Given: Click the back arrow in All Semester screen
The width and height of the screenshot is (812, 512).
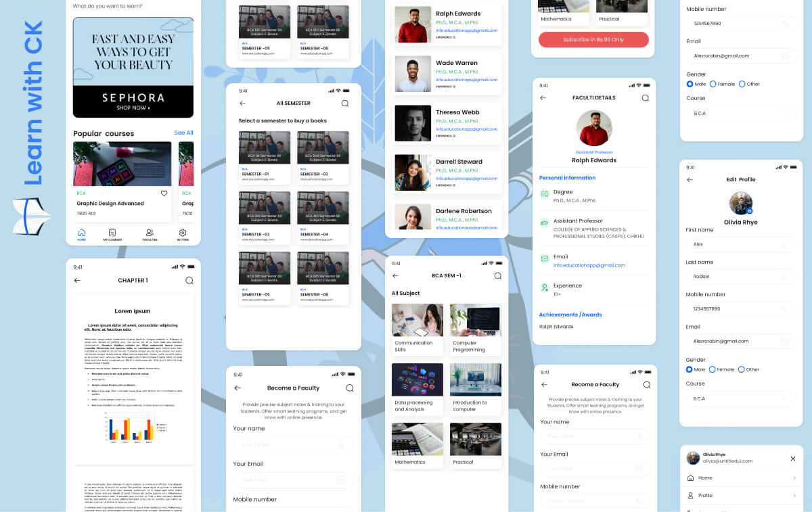Looking at the screenshot, I should click(x=243, y=103).
